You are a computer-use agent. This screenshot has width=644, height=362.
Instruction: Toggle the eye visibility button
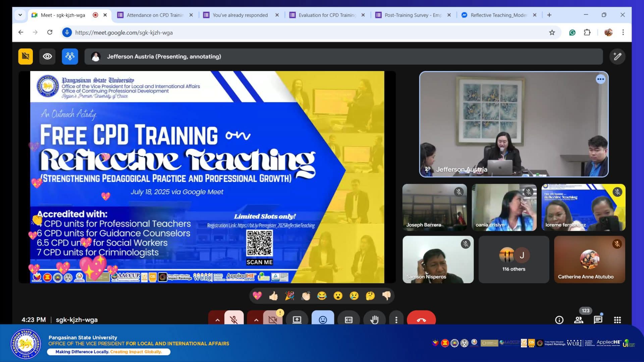click(47, 56)
